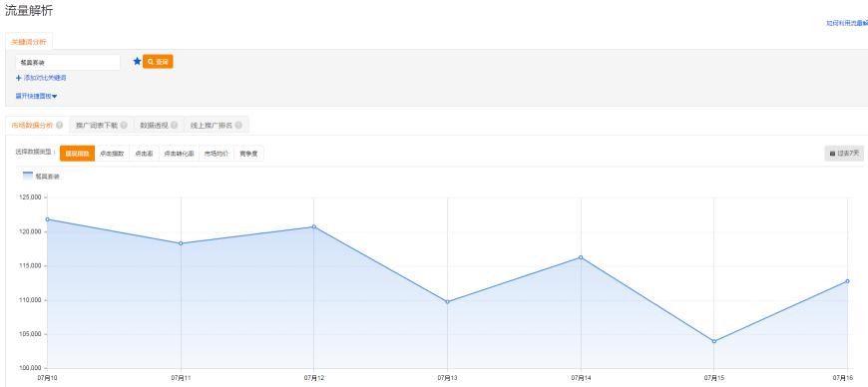Click the orange 查询 search button

pos(158,62)
